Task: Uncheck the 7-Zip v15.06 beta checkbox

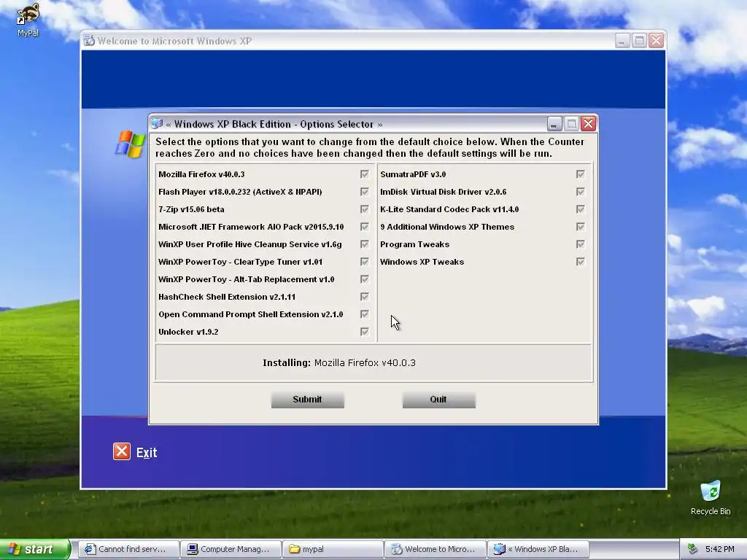Action: pos(365,209)
